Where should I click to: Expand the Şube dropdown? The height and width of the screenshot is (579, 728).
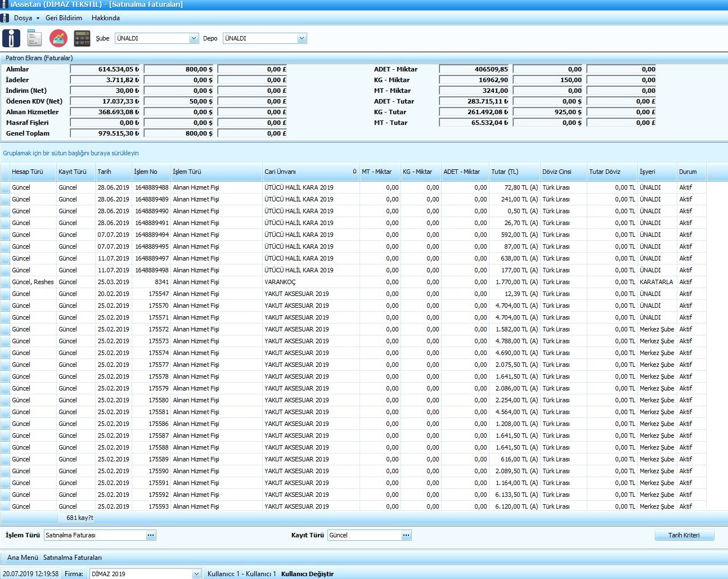click(x=194, y=38)
